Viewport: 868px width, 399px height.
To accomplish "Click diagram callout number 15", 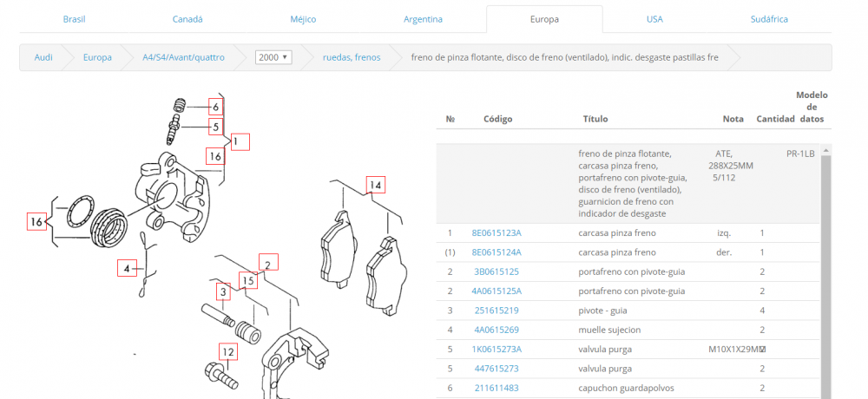I will tap(248, 281).
